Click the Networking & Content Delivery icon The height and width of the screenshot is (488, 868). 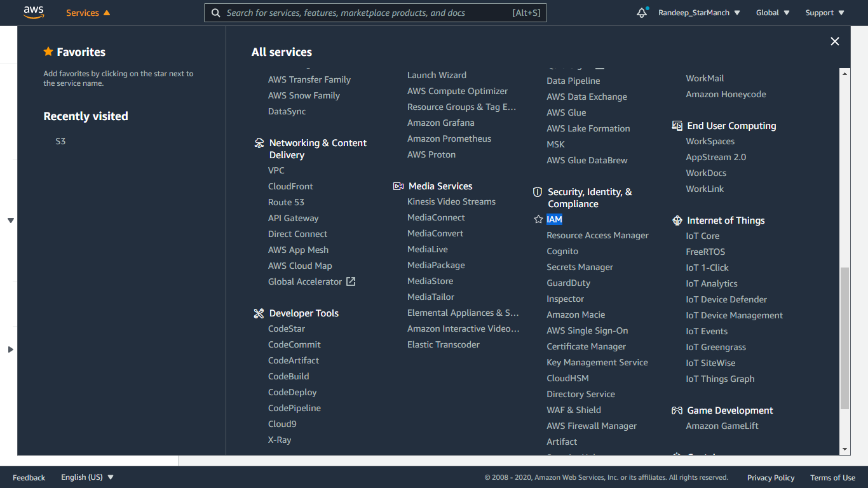259,143
